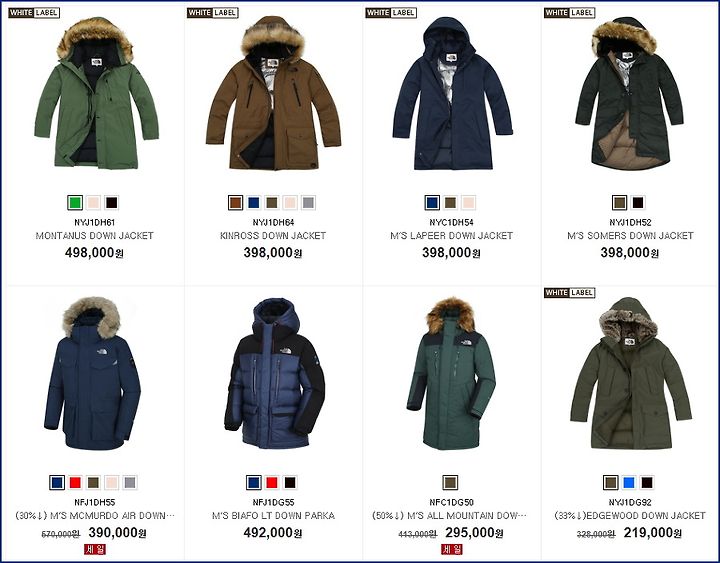This screenshot has height=563, width=720.
Task: Choose red swatch for M's Biafo LT Down Parka
Action: [x=272, y=483]
